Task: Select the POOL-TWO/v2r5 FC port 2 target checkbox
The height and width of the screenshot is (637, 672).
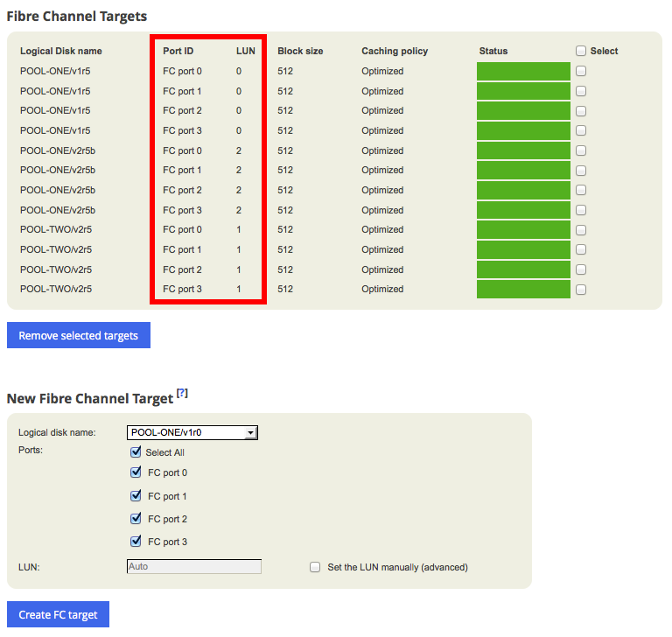Action: (x=581, y=269)
